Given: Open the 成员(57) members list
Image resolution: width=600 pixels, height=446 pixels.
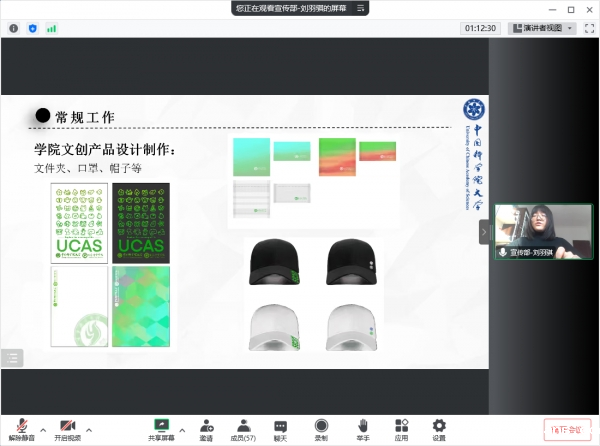Looking at the screenshot, I should pos(243,427).
